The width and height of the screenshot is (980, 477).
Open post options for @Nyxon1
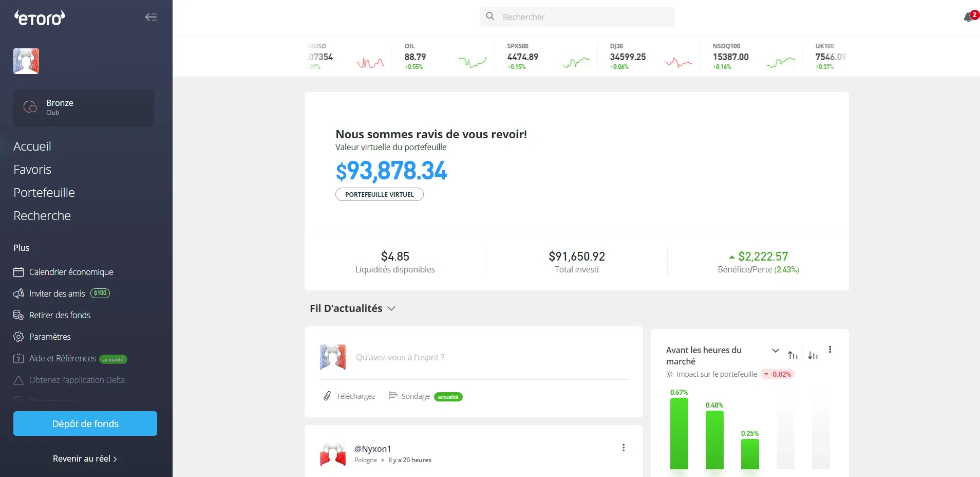click(624, 448)
